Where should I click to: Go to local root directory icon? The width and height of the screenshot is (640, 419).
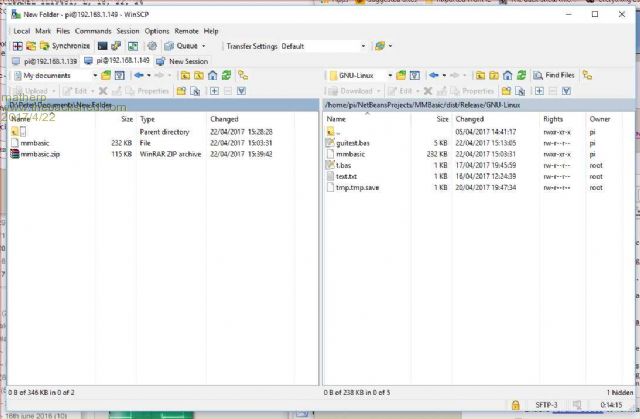pos(199,75)
